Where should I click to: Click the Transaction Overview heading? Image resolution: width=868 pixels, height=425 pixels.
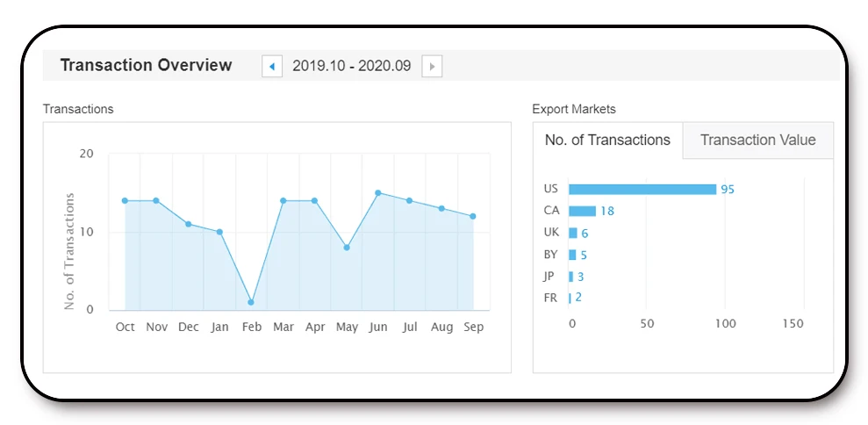(x=146, y=65)
